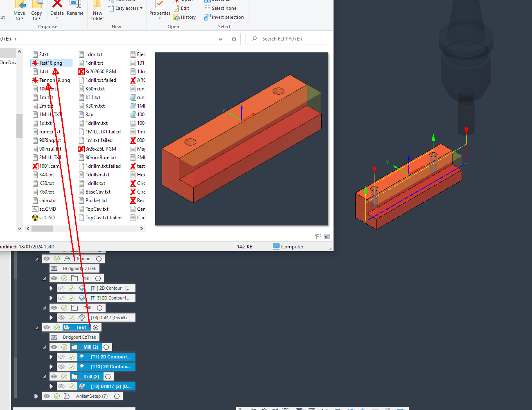Image resolution: width=532 pixels, height=410 pixels.
Task: Select the TopCav.txt.failed file
Action: tap(100, 218)
